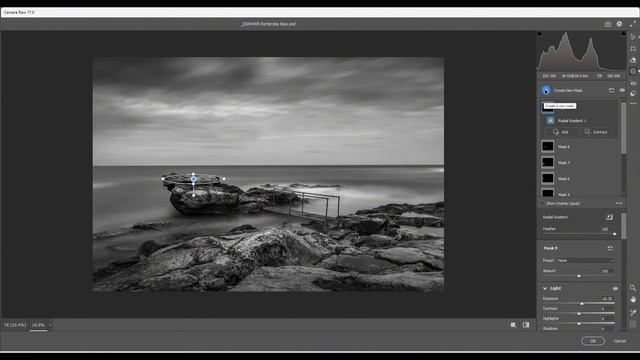This screenshot has height=360, width=640.
Task: Click the single view mode icon
Action: click(513, 325)
